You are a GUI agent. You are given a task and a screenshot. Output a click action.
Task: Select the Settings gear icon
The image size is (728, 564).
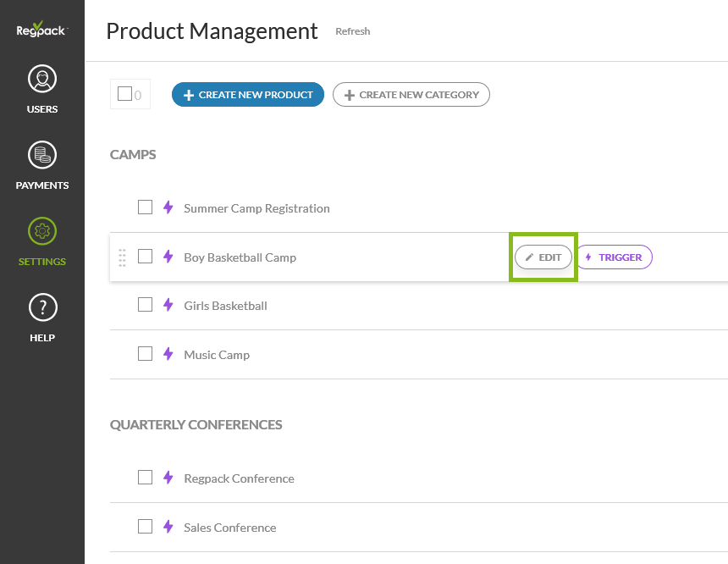pyautogui.click(x=42, y=231)
